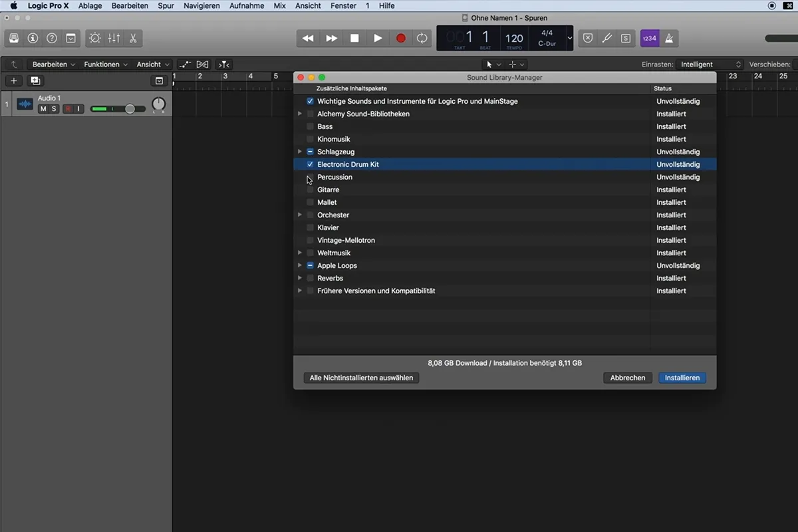Open the Mixer faders icon
The height and width of the screenshot is (532, 798).
pos(114,38)
